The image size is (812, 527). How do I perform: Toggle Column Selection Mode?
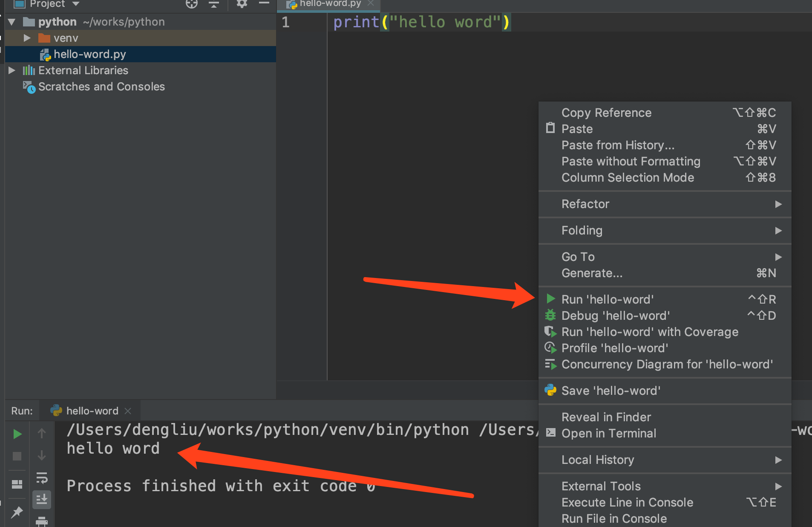pos(628,177)
